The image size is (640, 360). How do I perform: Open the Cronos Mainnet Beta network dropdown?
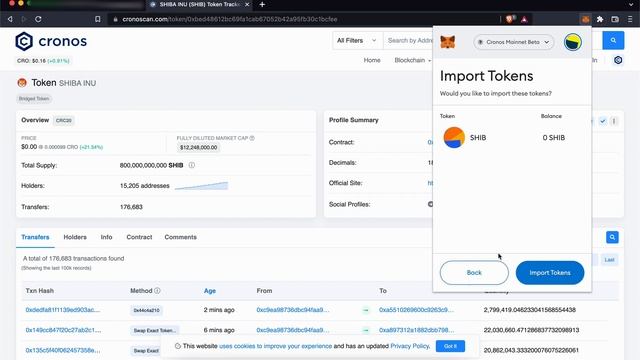(513, 42)
